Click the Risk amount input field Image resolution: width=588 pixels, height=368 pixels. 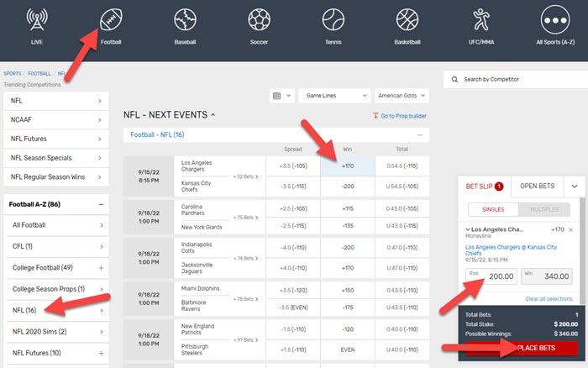tap(490, 276)
